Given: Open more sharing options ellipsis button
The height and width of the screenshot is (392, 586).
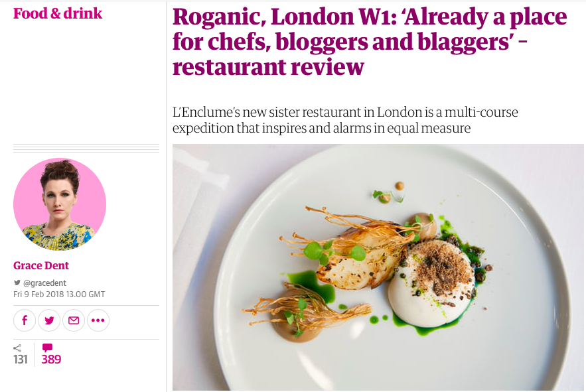Looking at the screenshot, I should pos(98,320).
